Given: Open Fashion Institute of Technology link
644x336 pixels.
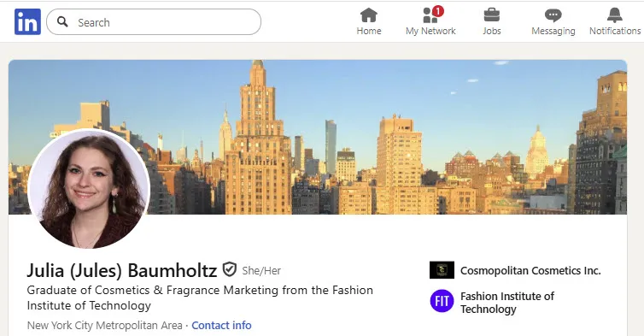Looking at the screenshot, I should click(507, 303).
